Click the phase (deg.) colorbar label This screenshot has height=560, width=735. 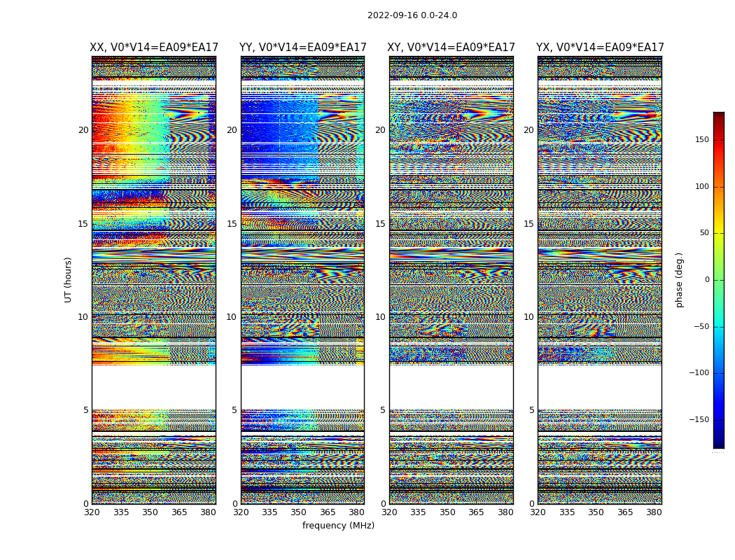pos(679,280)
